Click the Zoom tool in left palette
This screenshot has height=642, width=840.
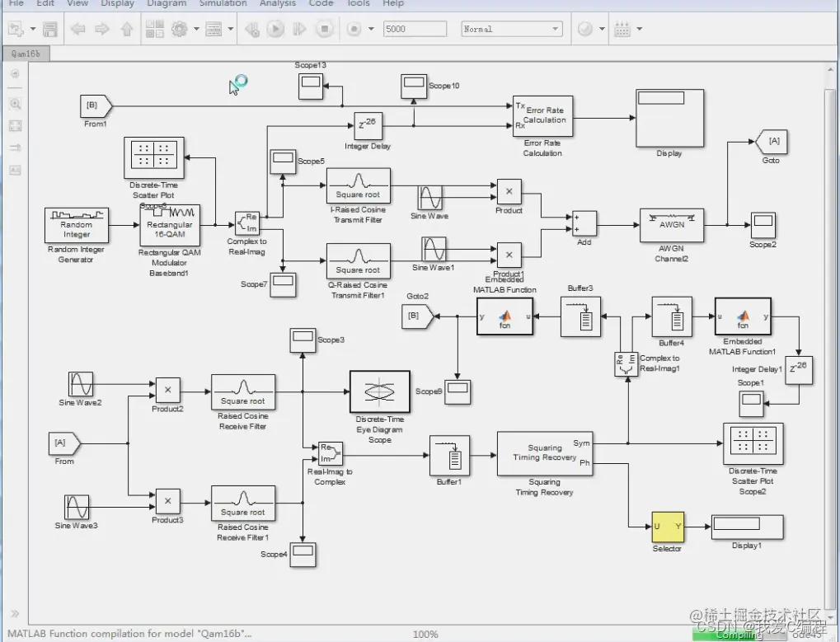point(15,104)
